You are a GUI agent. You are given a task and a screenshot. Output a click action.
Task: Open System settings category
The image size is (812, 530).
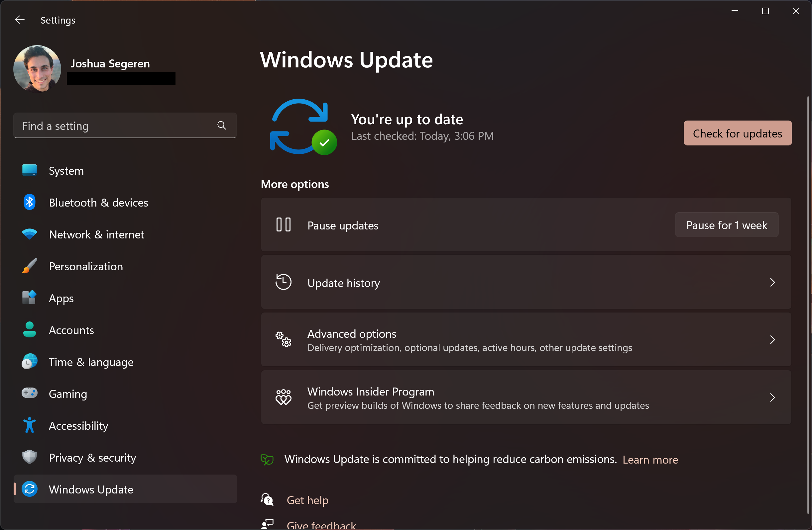[125, 170]
